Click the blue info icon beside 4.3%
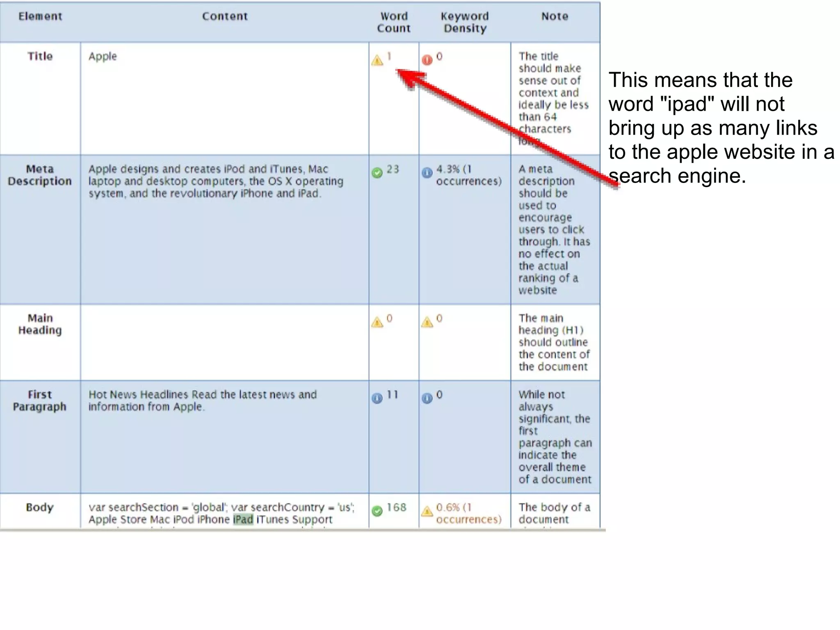 pos(427,173)
